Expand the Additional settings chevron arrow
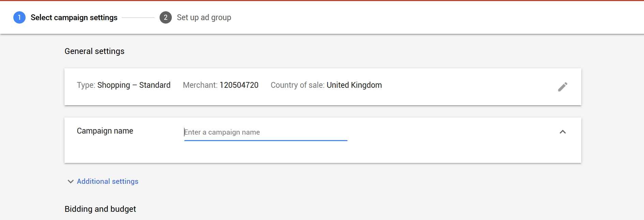 pos(71,181)
